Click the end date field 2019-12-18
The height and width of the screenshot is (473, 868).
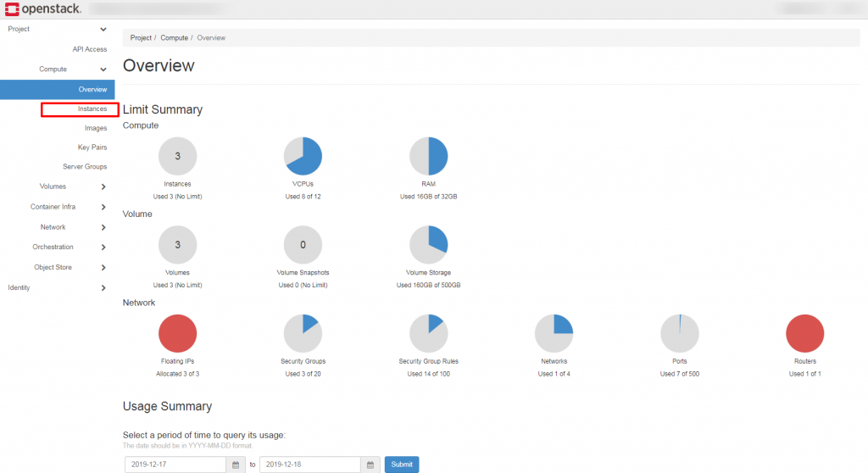[310, 465]
